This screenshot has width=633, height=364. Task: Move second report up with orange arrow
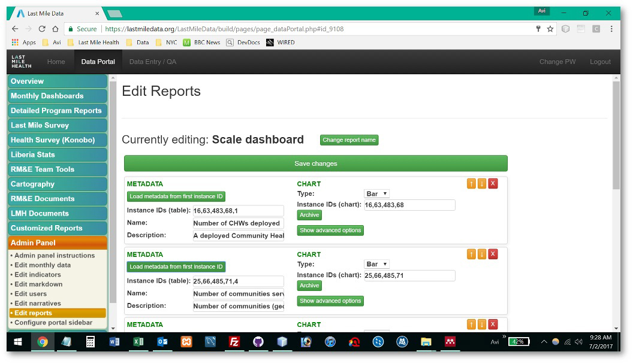[471, 254]
